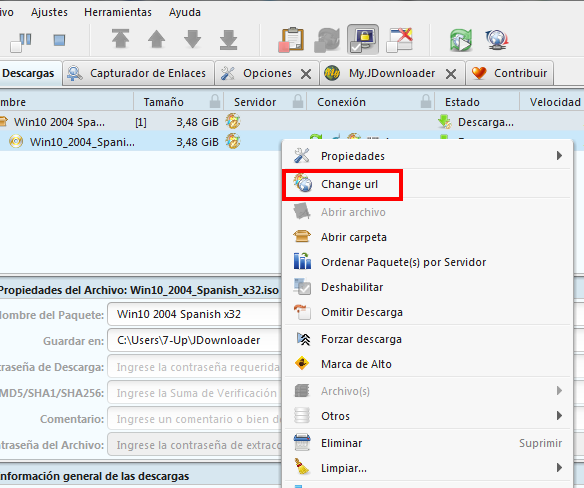Click the Información general de las descargas header
Image resolution: width=584 pixels, height=488 pixels.
(x=94, y=476)
